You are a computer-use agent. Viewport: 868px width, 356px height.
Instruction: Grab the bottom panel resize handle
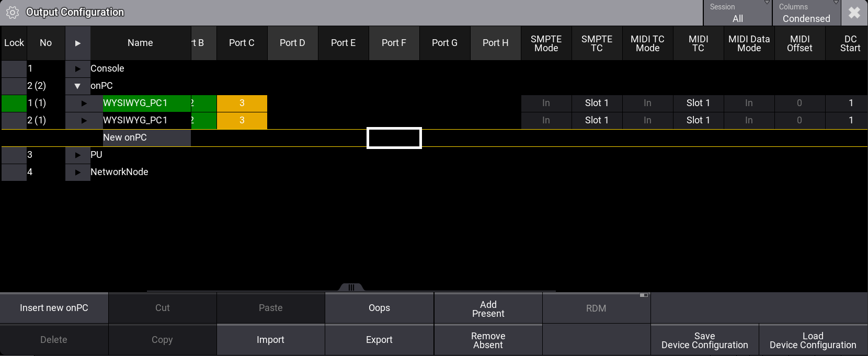(351, 287)
